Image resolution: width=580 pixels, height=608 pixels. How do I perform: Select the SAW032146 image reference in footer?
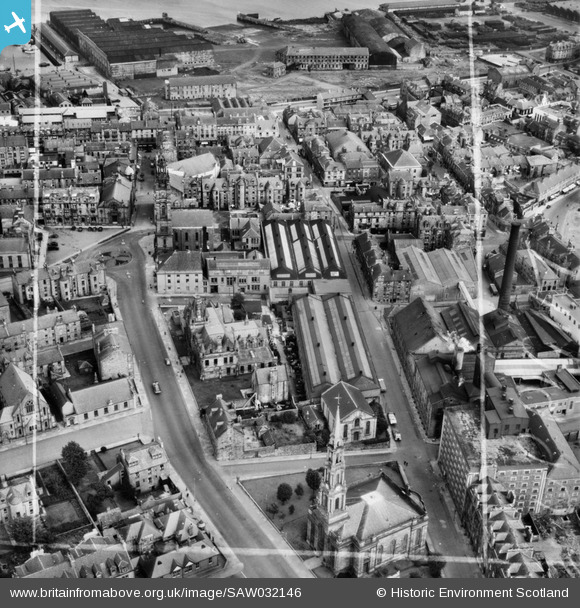coord(264,592)
